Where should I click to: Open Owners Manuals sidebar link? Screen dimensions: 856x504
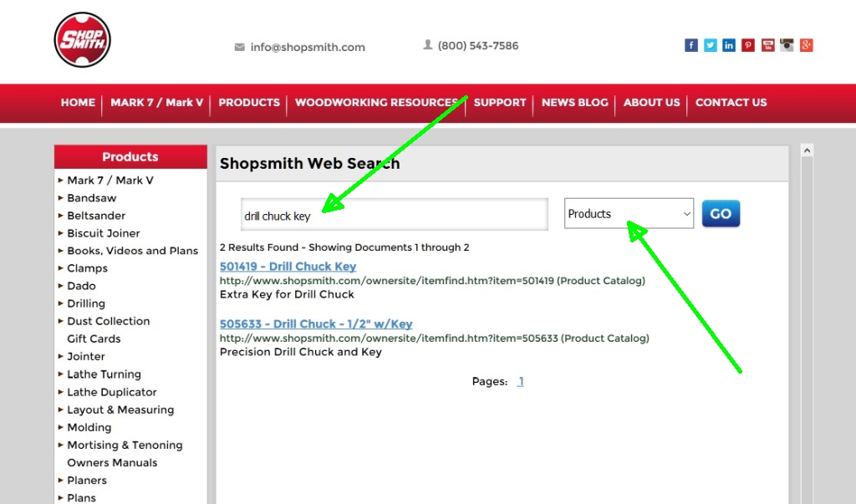click(112, 462)
